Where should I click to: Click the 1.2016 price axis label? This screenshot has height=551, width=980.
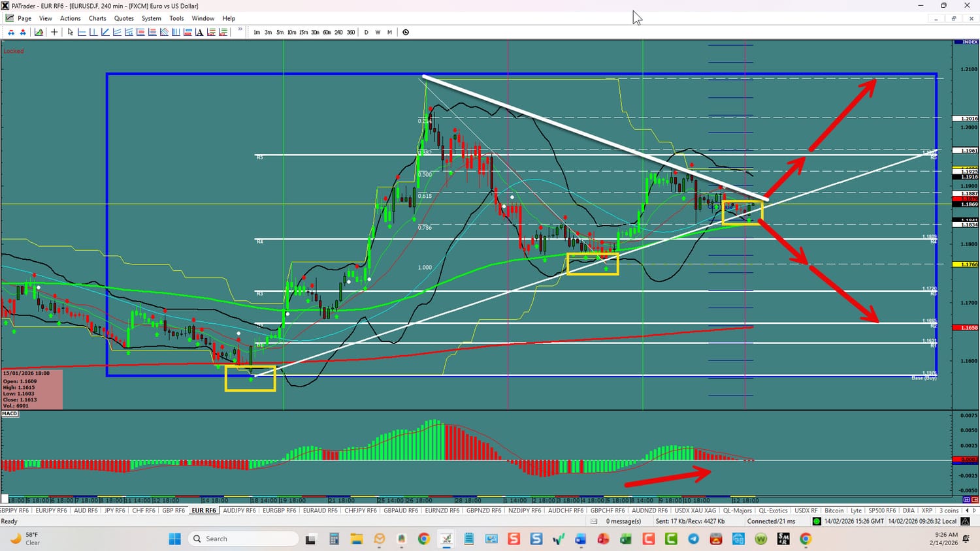point(966,119)
